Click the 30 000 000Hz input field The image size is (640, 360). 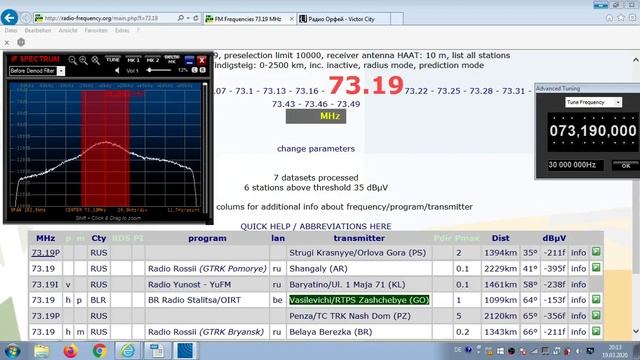tap(575, 165)
